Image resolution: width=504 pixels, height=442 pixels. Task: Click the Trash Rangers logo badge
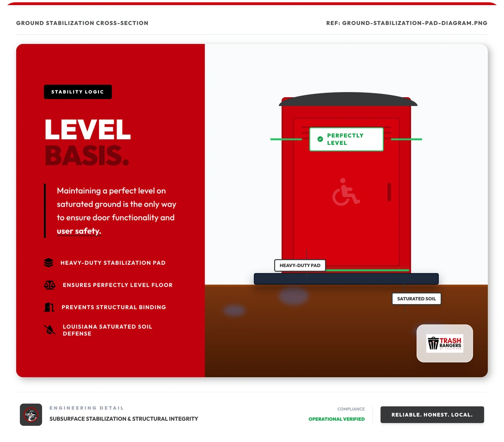pyautogui.click(x=444, y=343)
